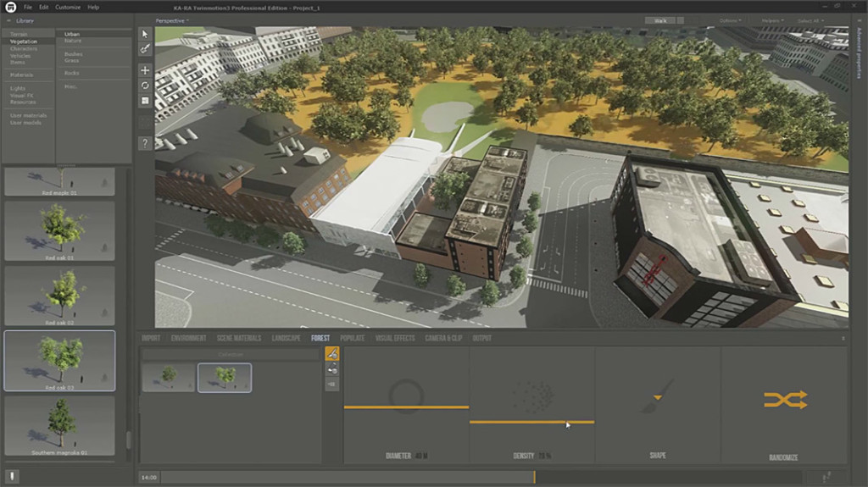Open the Customize menu

point(68,7)
